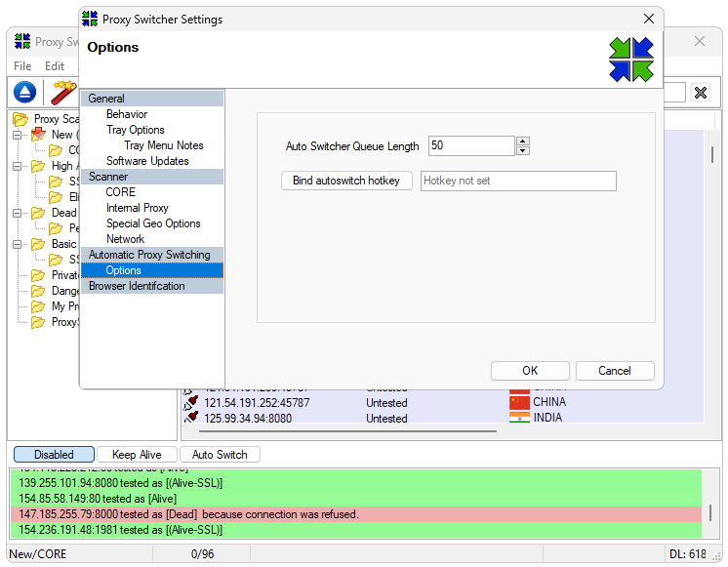Open the CORE scanner settings

pyautogui.click(x=121, y=192)
